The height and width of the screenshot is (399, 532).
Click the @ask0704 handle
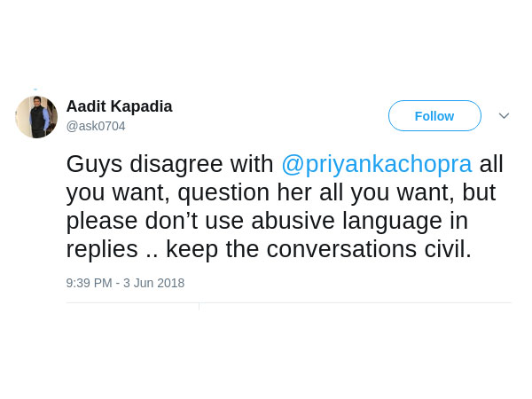[96, 126]
